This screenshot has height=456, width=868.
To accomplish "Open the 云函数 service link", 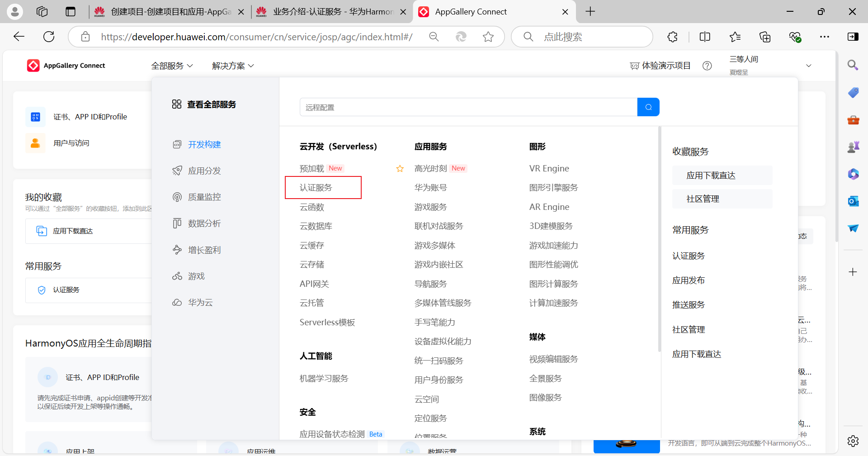I will point(312,207).
